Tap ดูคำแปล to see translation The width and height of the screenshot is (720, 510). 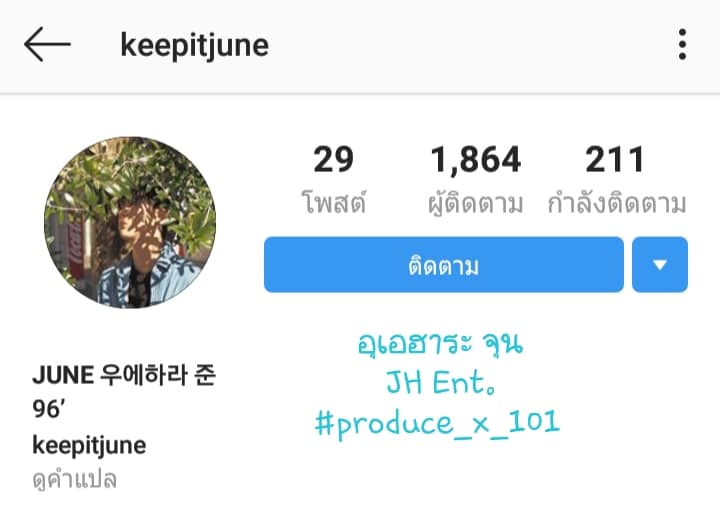tap(75, 480)
